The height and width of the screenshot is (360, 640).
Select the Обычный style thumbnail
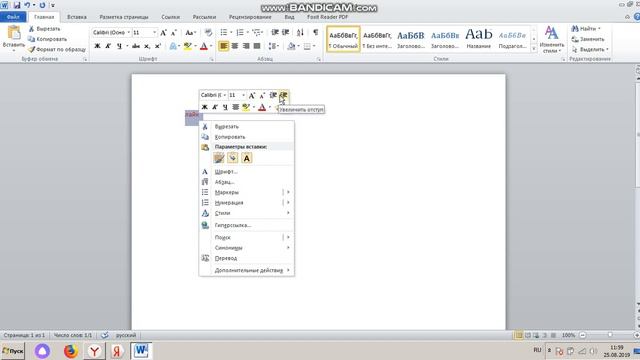click(x=343, y=39)
